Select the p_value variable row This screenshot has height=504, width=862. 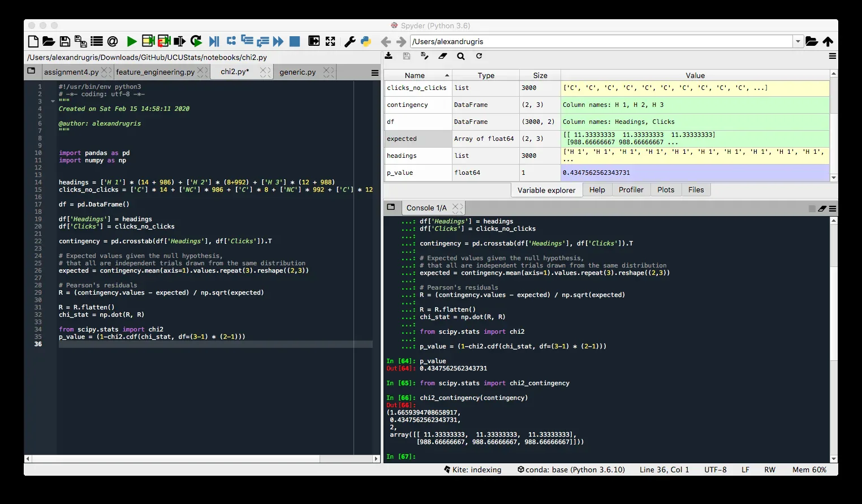tap(606, 173)
